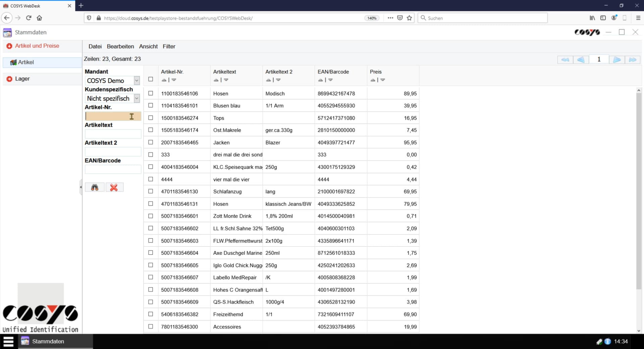Select the COSYS WebDesk browser tab

37,6
